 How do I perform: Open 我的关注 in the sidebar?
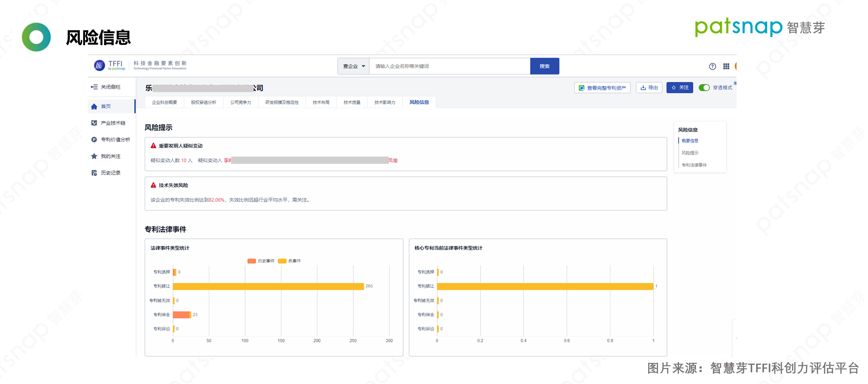111,156
